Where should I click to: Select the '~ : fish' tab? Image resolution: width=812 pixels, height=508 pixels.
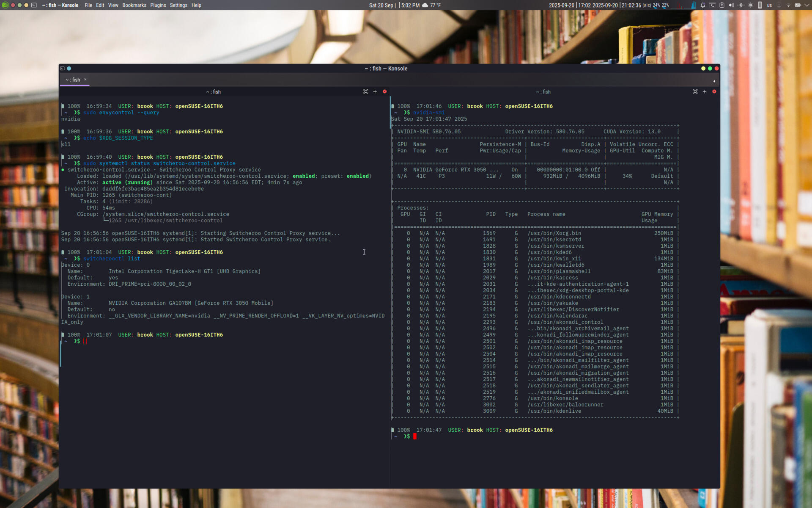(73, 80)
